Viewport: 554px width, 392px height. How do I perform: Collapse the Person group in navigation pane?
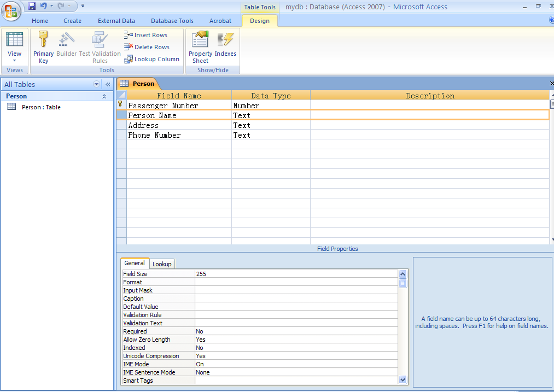click(x=104, y=96)
